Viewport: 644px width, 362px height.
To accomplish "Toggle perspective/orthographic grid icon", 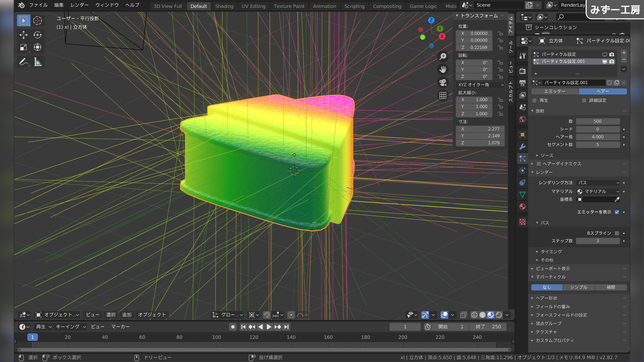I will pos(443,96).
